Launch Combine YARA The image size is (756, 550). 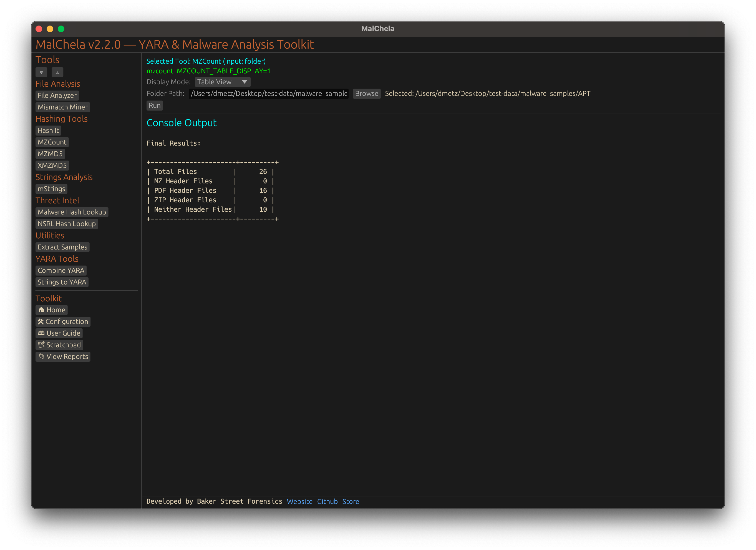pyautogui.click(x=61, y=271)
